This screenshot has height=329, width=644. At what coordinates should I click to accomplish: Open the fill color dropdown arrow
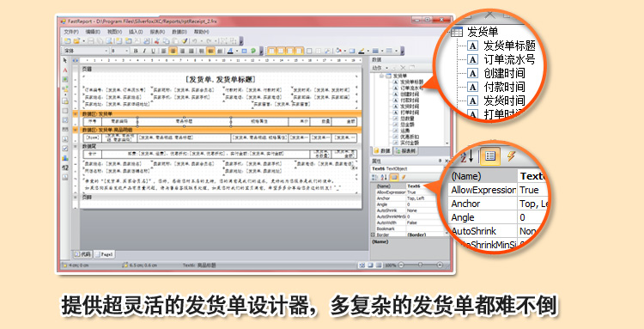click(345, 51)
